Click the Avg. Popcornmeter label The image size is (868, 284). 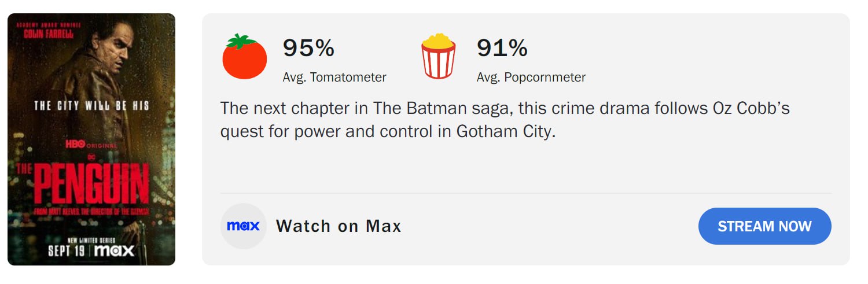click(x=531, y=78)
